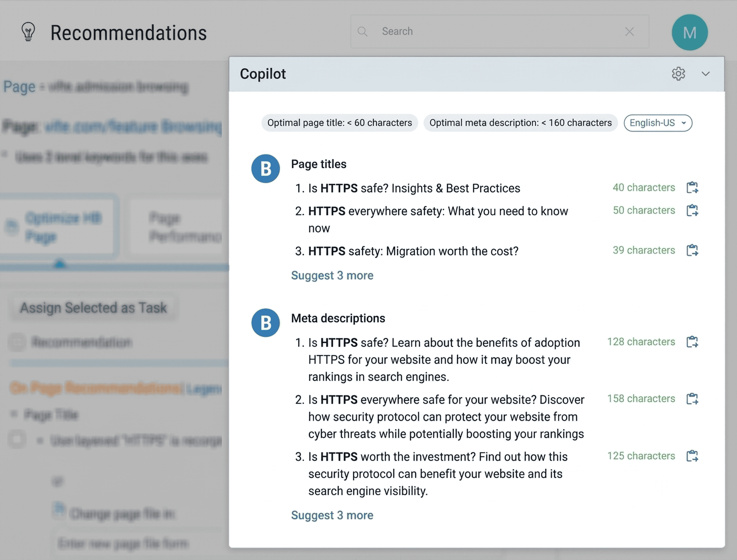The image size is (737, 560).
Task: Copy the 125 characters meta description
Action: 692,456
